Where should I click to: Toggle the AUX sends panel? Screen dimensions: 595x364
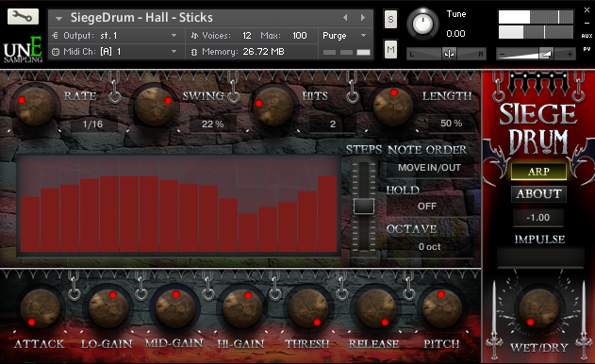587,36
